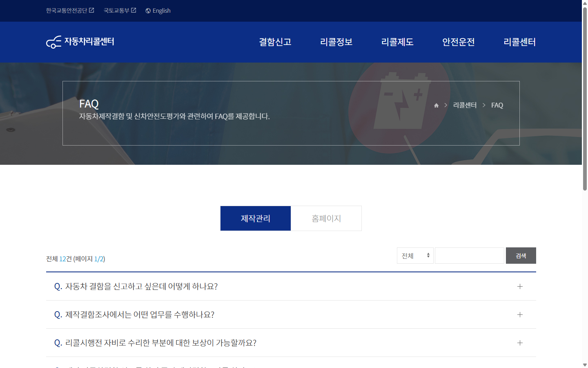This screenshot has height=368, width=588.
Task: Open the 리콜정보 menu
Action: tap(336, 42)
